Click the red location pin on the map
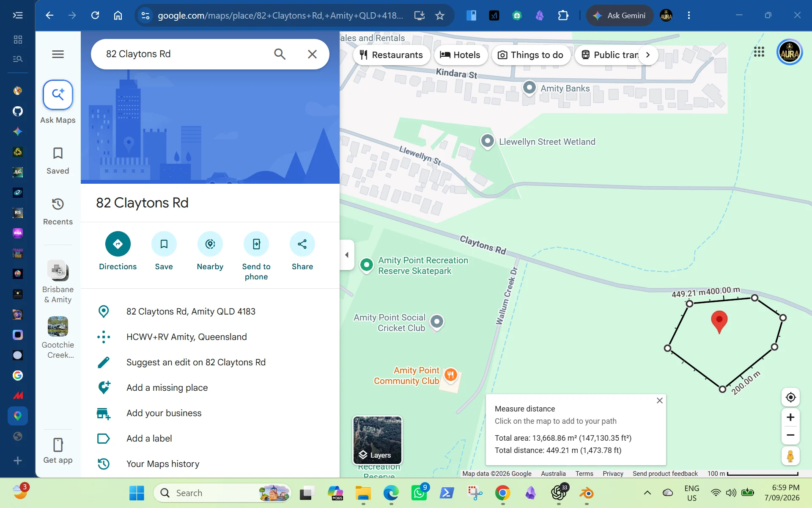The width and height of the screenshot is (812, 508). click(719, 321)
